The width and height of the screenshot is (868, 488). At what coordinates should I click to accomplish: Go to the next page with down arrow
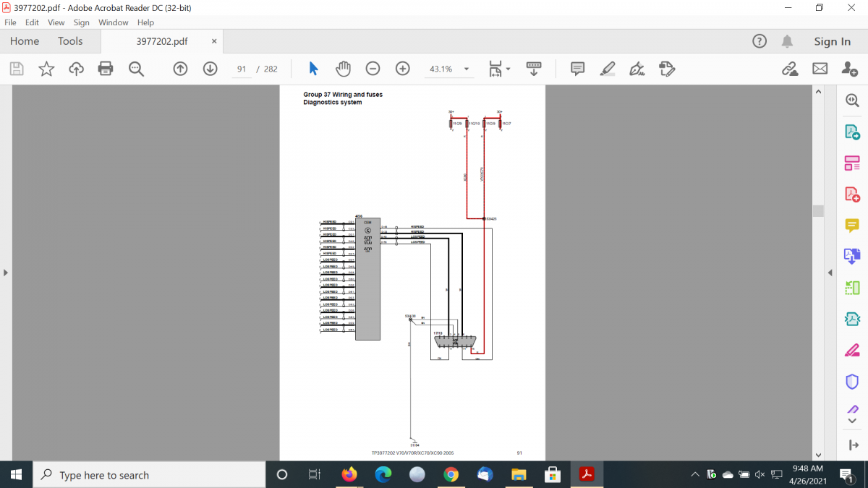click(x=210, y=69)
